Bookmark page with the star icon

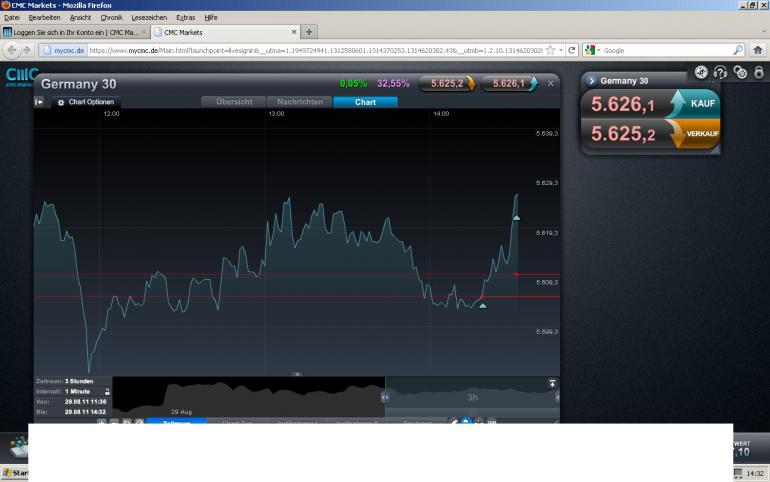pos(550,50)
